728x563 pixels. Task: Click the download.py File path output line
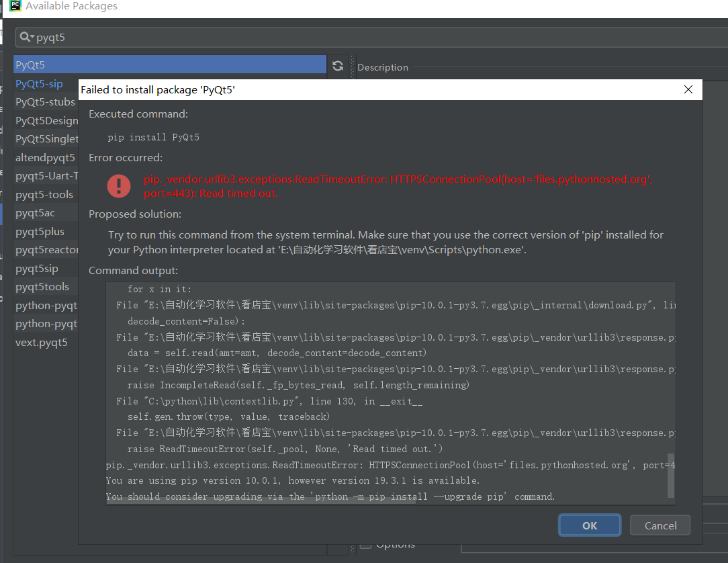point(396,305)
